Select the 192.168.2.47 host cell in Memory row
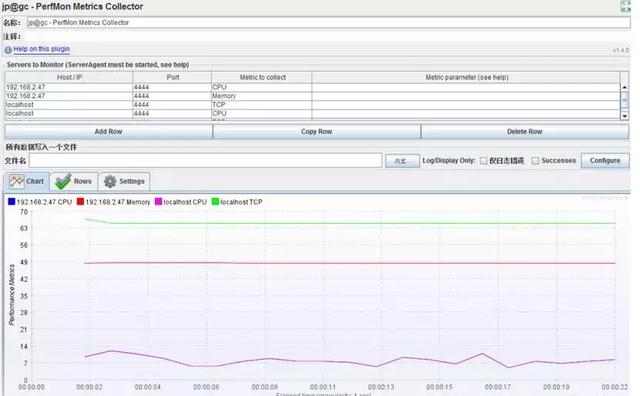This screenshot has width=640, height=396. (x=69, y=96)
